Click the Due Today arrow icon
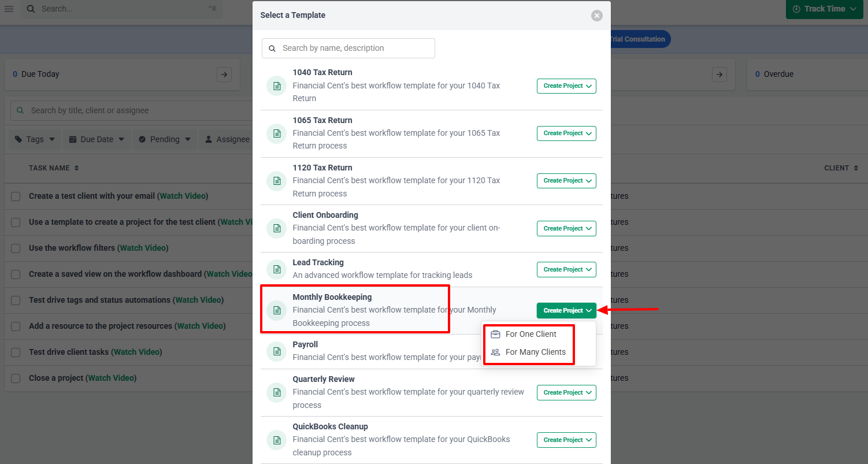This screenshot has width=868, height=464. 224,74
